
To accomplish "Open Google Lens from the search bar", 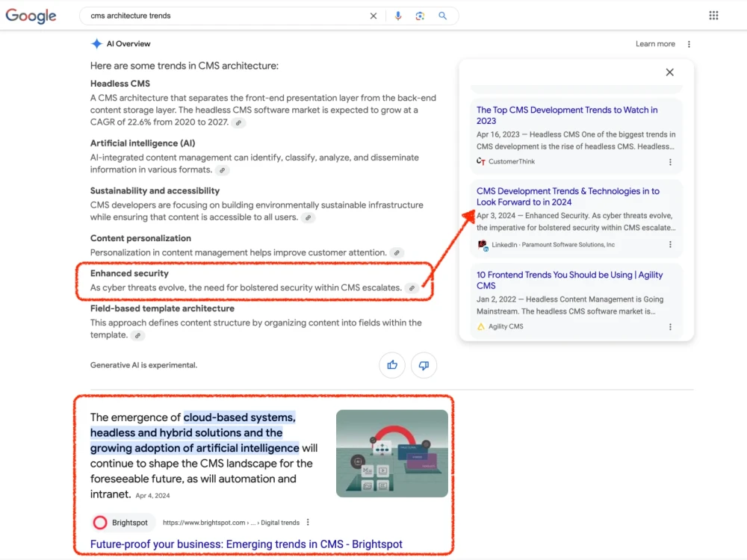I will [x=420, y=15].
